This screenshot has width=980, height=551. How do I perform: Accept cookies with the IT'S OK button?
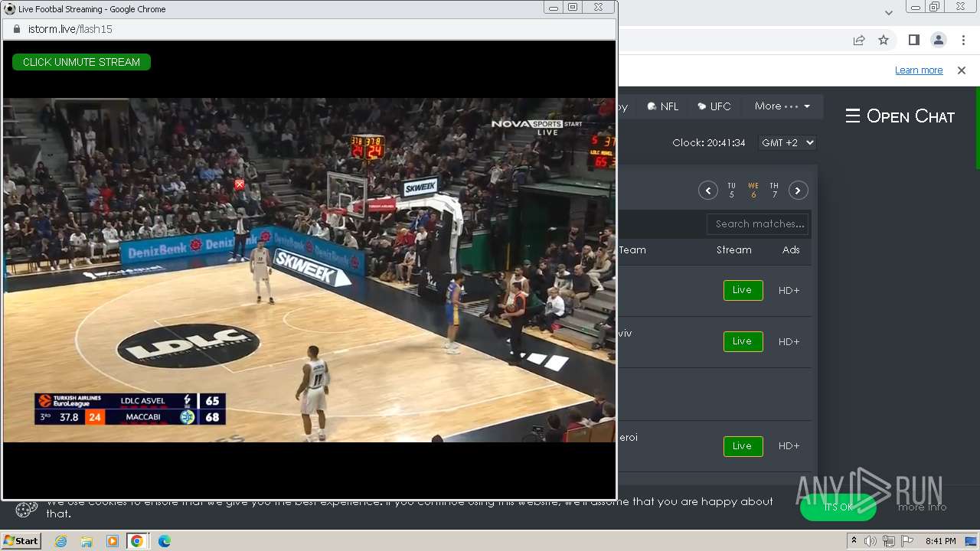click(838, 507)
